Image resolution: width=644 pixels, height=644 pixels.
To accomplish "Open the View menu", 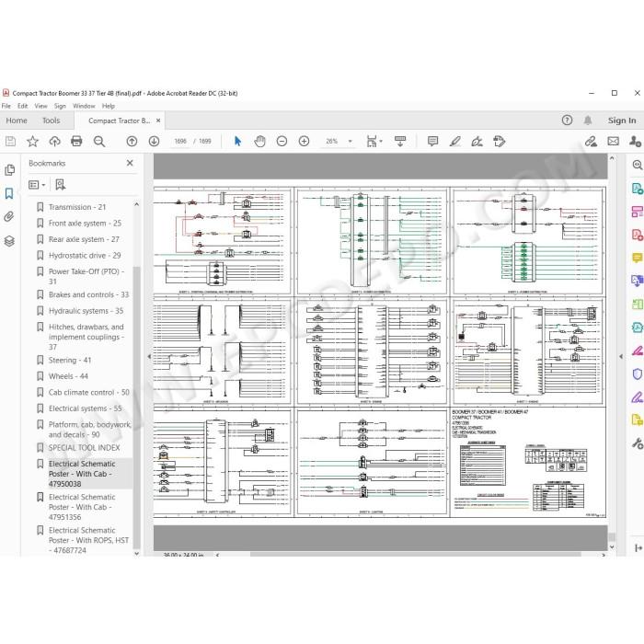I will click(40, 106).
